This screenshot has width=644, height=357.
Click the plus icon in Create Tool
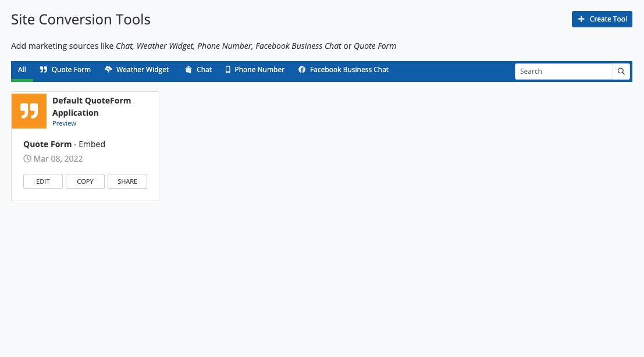581,19
